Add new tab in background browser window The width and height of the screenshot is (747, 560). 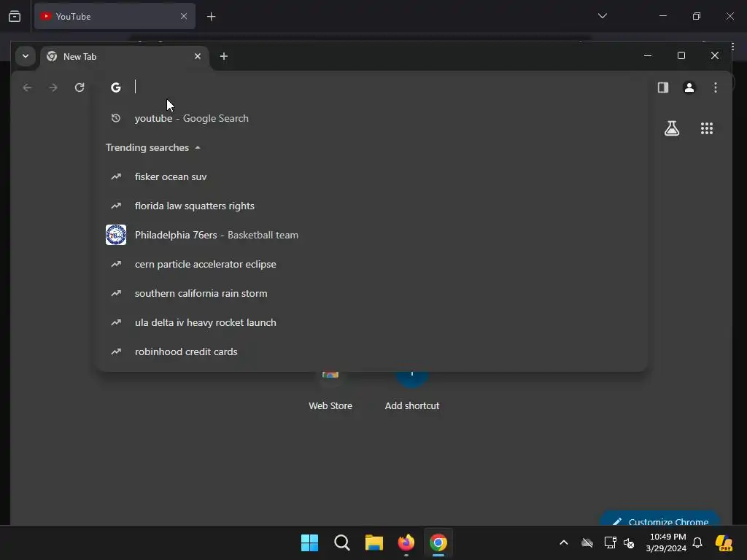click(211, 17)
